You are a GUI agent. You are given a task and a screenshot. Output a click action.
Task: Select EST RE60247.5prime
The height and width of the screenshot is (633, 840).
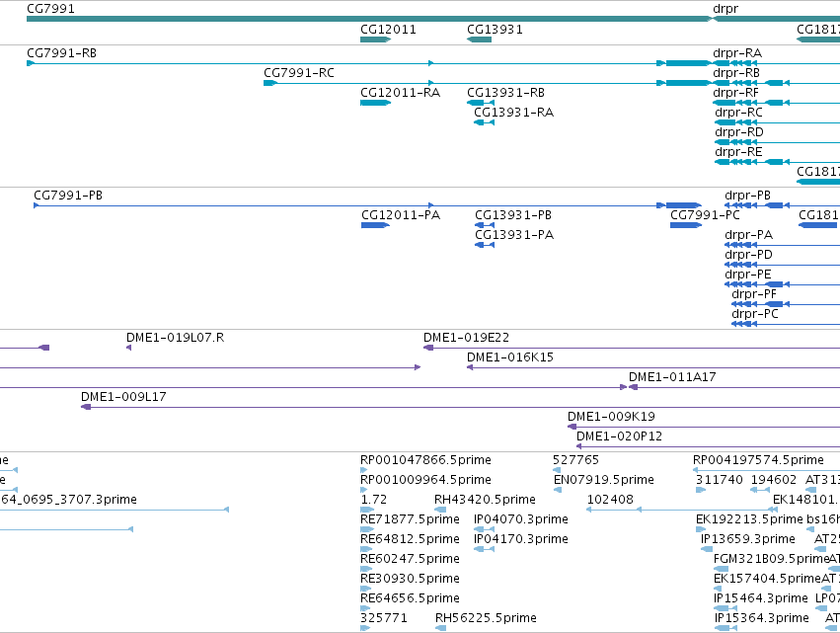(x=410, y=560)
